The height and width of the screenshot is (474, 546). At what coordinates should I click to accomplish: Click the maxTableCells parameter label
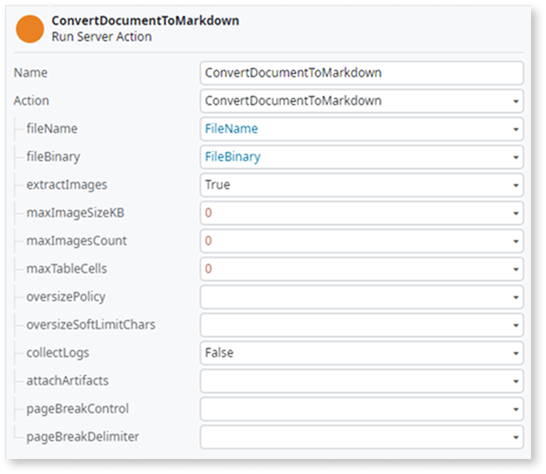(67, 269)
